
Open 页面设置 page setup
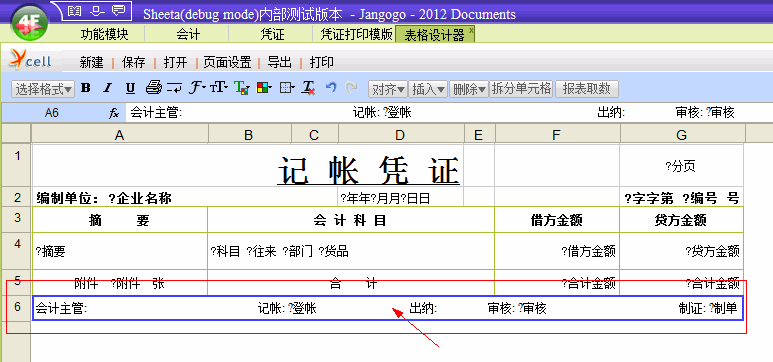pyautogui.click(x=227, y=63)
